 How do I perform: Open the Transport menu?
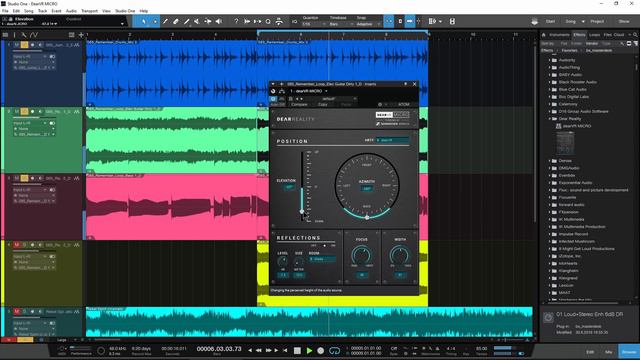[89, 11]
